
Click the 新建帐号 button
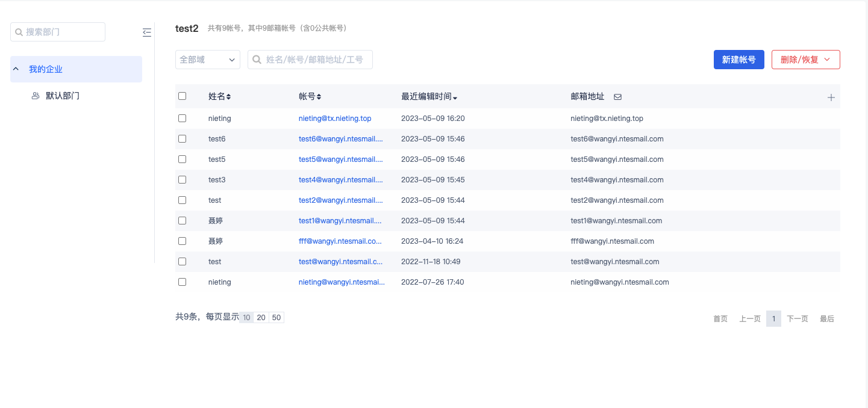[x=738, y=60]
